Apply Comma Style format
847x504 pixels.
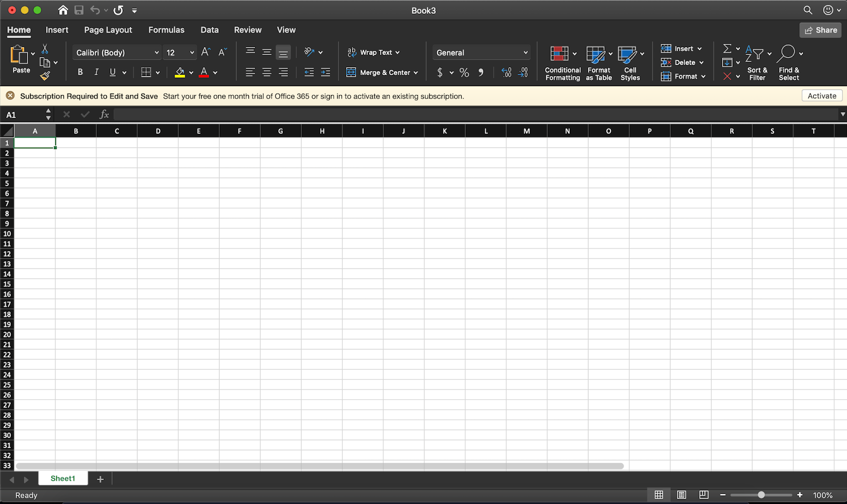click(481, 72)
